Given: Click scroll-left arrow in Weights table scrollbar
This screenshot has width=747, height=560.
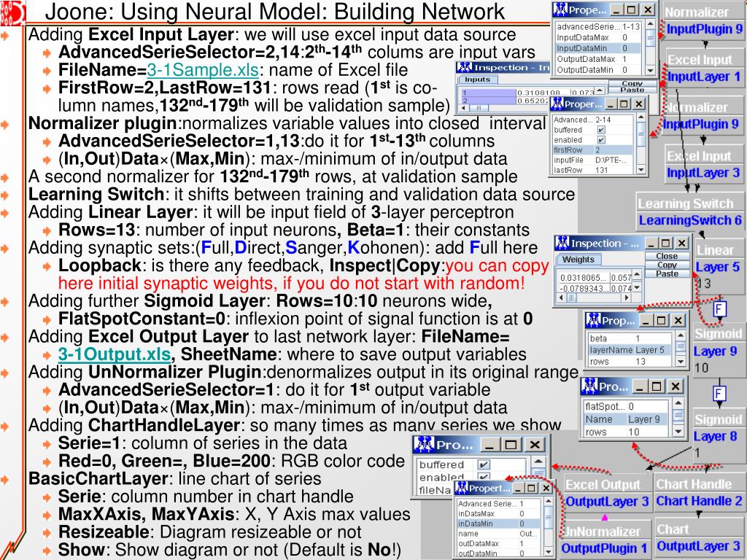Looking at the screenshot, I should pyautogui.click(x=562, y=297).
